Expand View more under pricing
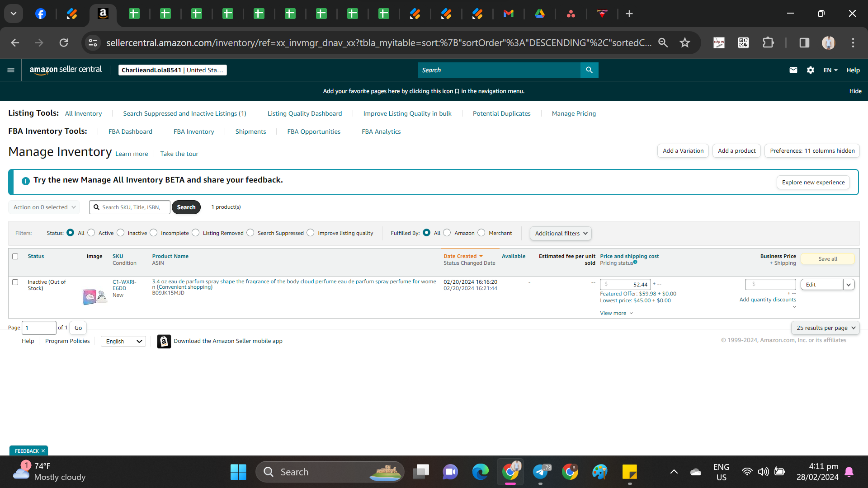The width and height of the screenshot is (868, 488). (x=617, y=313)
